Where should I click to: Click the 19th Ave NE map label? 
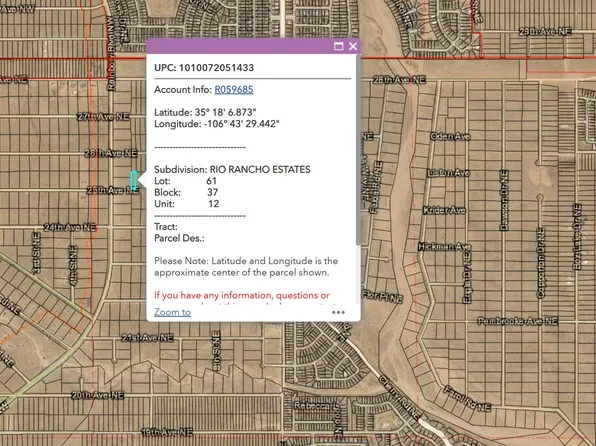pos(167,432)
